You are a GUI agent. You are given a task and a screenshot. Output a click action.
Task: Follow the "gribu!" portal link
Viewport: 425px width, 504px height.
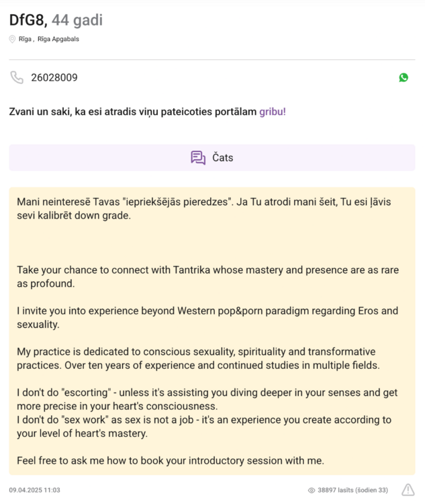pyautogui.click(x=273, y=112)
